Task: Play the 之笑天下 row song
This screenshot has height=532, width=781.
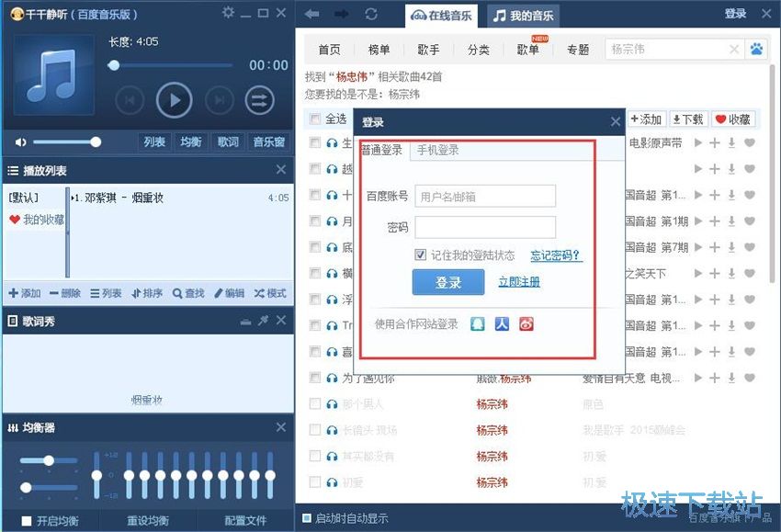Action: coord(698,274)
